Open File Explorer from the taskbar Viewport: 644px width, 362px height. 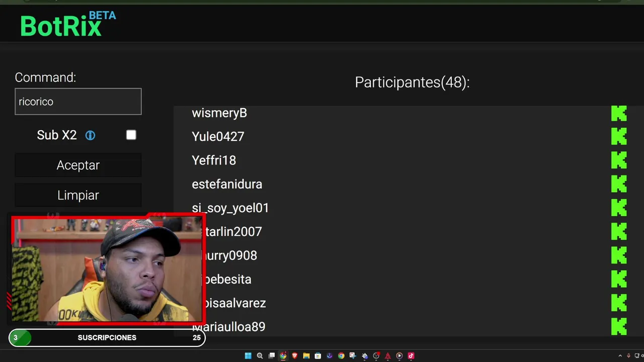point(306,355)
